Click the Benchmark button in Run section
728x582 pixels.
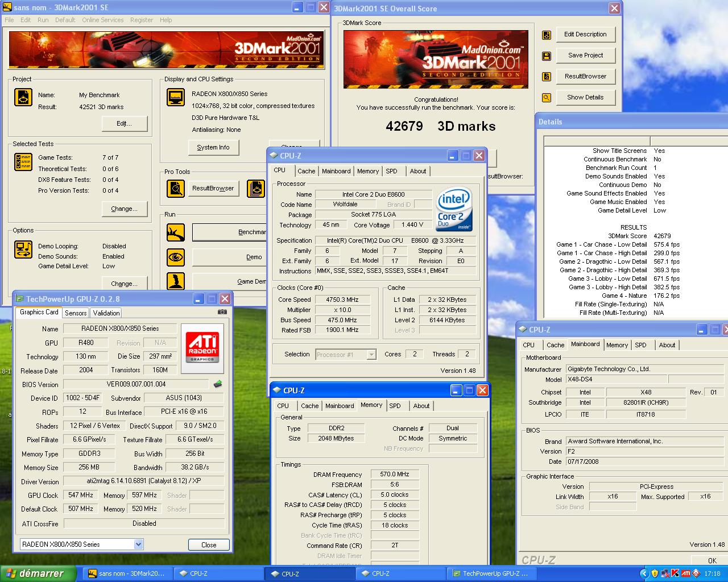tap(230, 232)
